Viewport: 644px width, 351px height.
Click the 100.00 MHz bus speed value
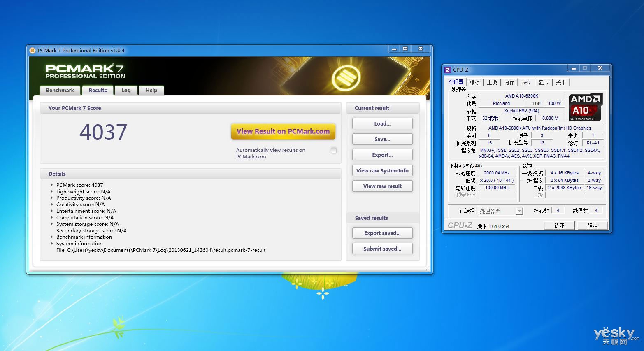(x=497, y=188)
